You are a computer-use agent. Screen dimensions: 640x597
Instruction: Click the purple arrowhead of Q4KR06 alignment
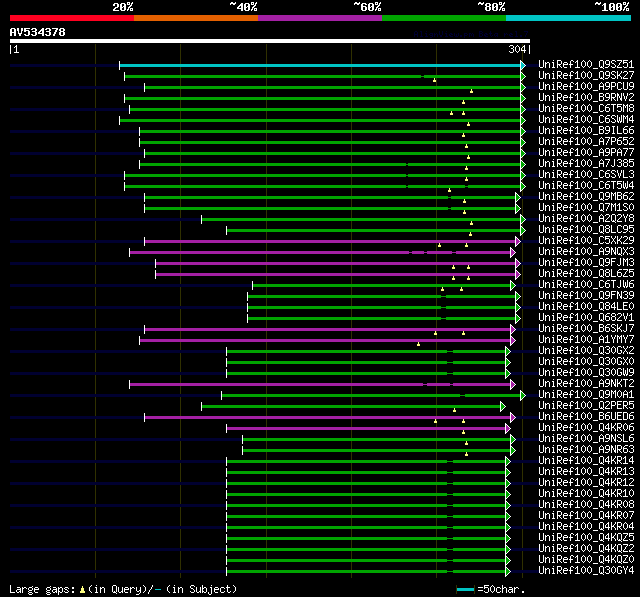(508, 428)
